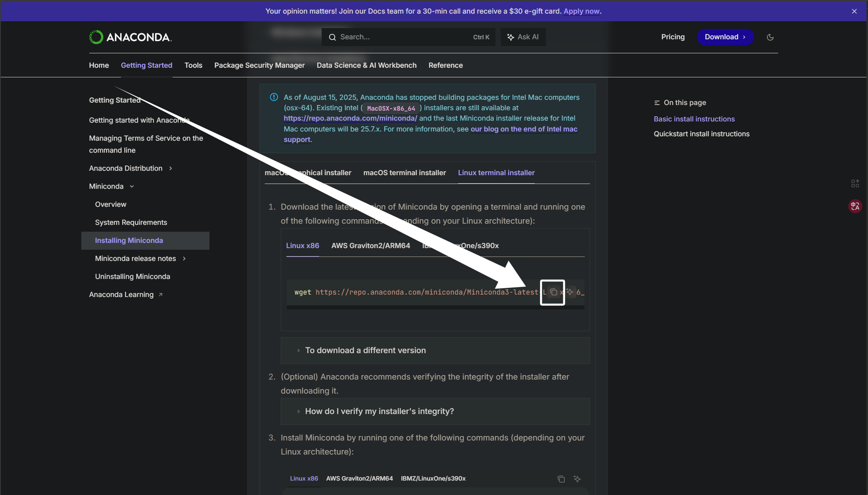Open repo.anaconda.com/miniconda link
Screen dimensions: 868x495
[x=350, y=118]
